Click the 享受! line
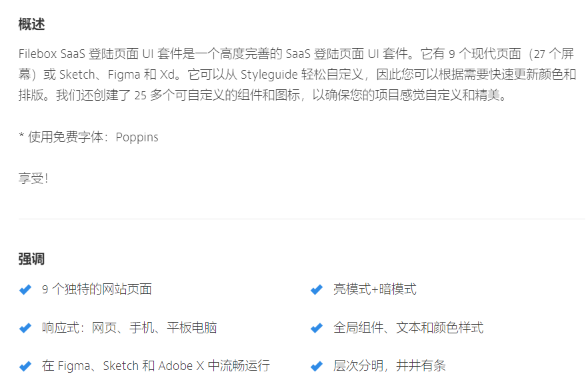 tap(33, 178)
